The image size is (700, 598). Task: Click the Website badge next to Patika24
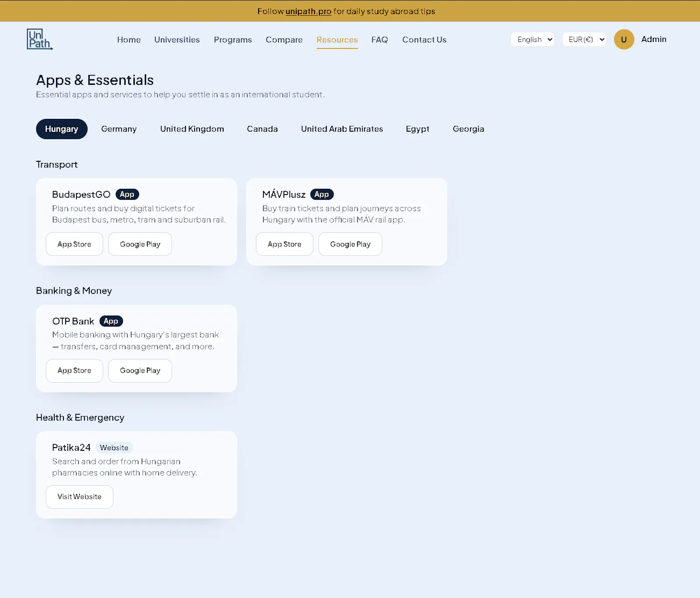(x=114, y=448)
